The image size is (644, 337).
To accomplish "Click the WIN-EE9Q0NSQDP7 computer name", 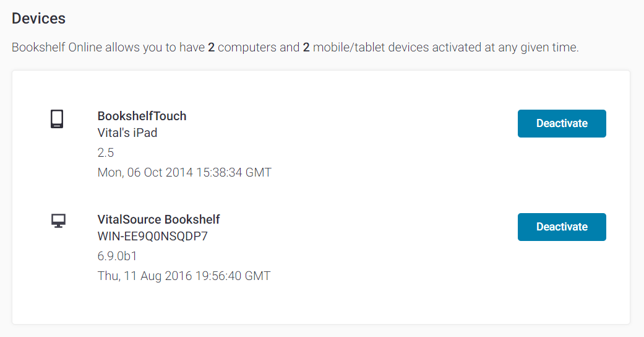I will (152, 236).
